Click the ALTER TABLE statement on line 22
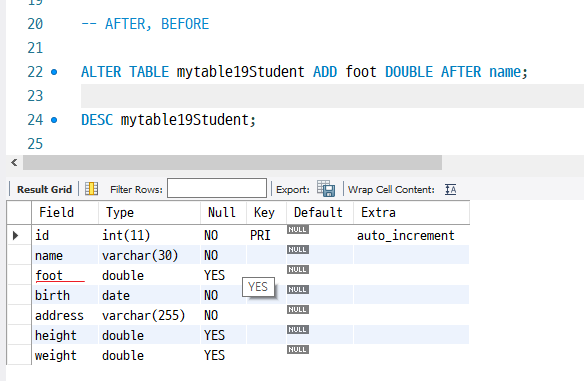This screenshot has height=381, width=588. tap(304, 72)
